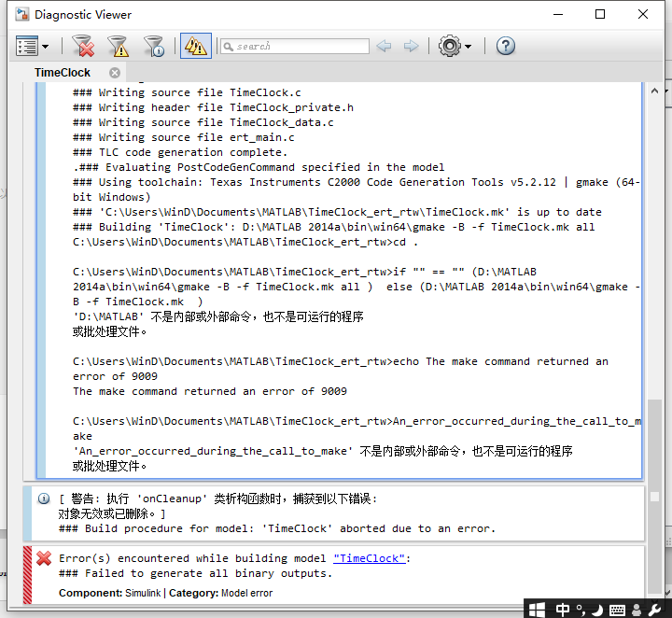Expand the list view dropdown arrow
The width and height of the screenshot is (672, 618).
[x=45, y=47]
